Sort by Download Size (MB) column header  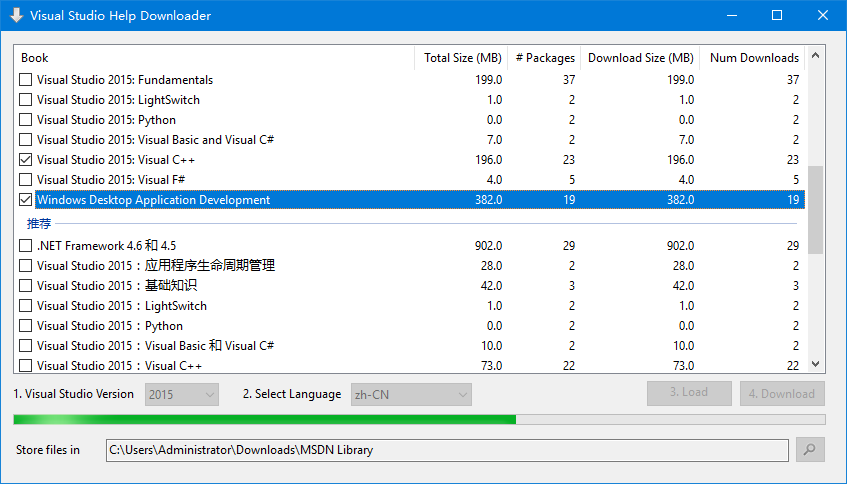coord(640,58)
